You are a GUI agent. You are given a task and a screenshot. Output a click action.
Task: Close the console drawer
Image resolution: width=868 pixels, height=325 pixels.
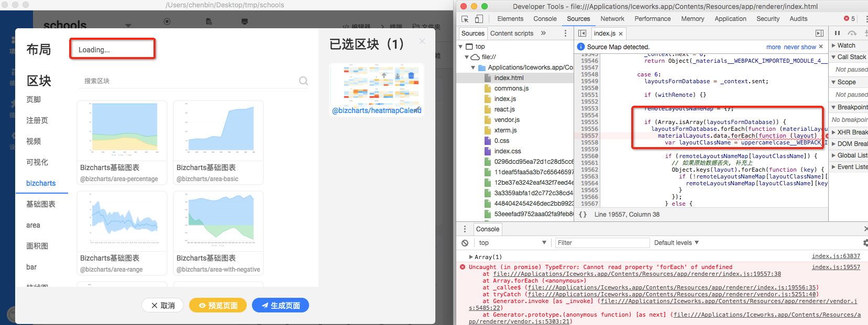pos(865,229)
